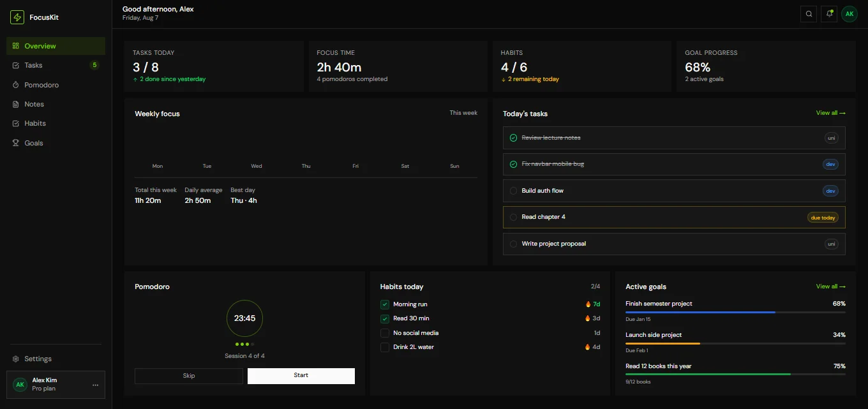The height and width of the screenshot is (409, 868).
Task: Click the Notes document icon in sidebar
Action: point(16,104)
